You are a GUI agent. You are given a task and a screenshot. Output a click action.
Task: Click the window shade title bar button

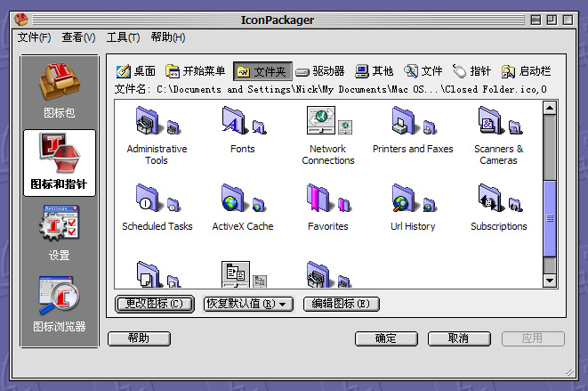(536, 20)
